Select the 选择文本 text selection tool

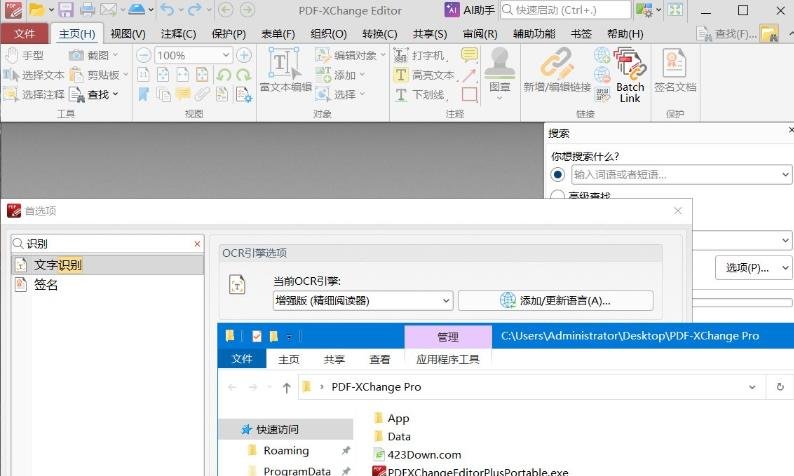[x=34, y=75]
